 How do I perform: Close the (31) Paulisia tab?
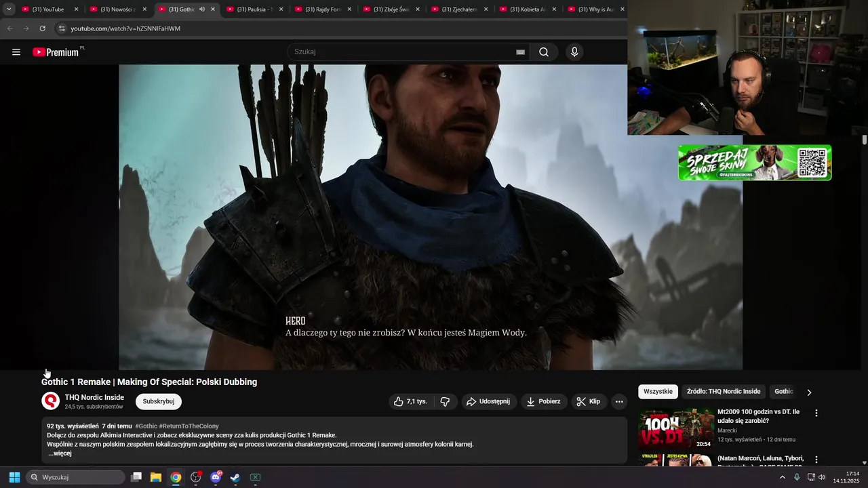(x=281, y=9)
